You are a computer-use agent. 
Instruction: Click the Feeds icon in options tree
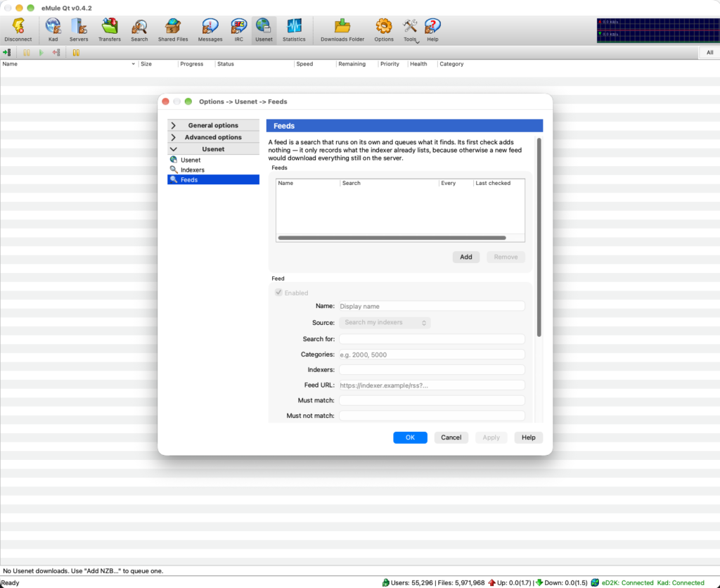(174, 179)
